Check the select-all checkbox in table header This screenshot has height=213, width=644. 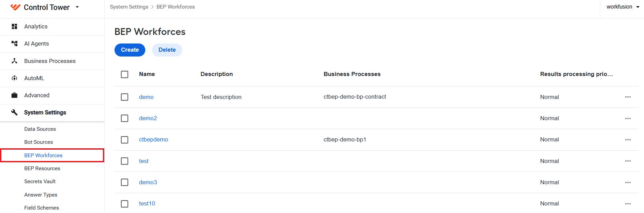(x=124, y=74)
